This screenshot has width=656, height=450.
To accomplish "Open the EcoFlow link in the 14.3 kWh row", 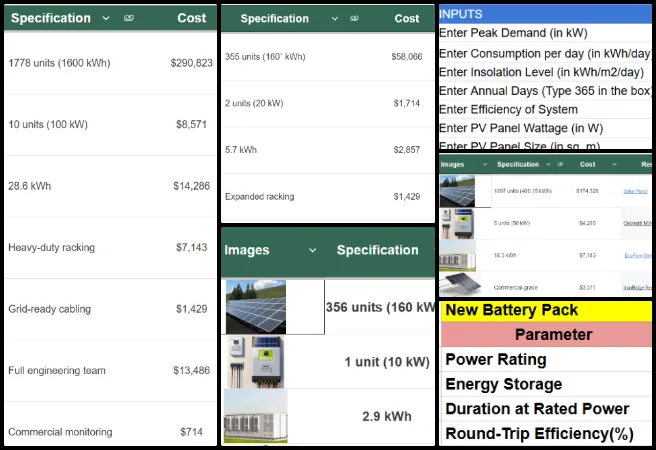I will coord(638,256).
